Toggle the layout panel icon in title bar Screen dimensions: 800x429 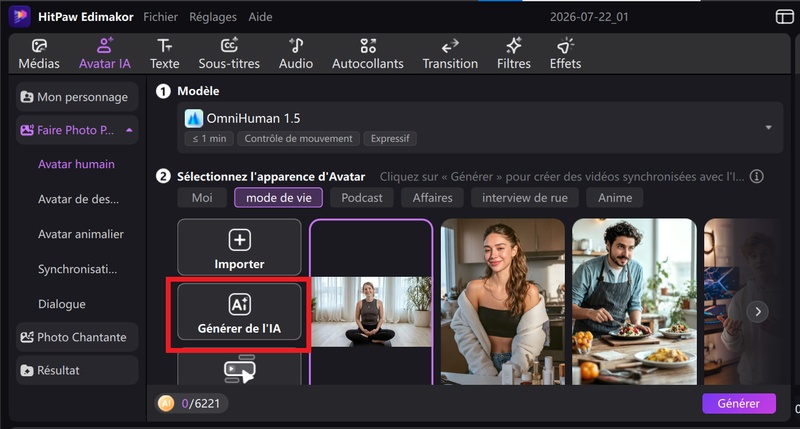[785, 17]
